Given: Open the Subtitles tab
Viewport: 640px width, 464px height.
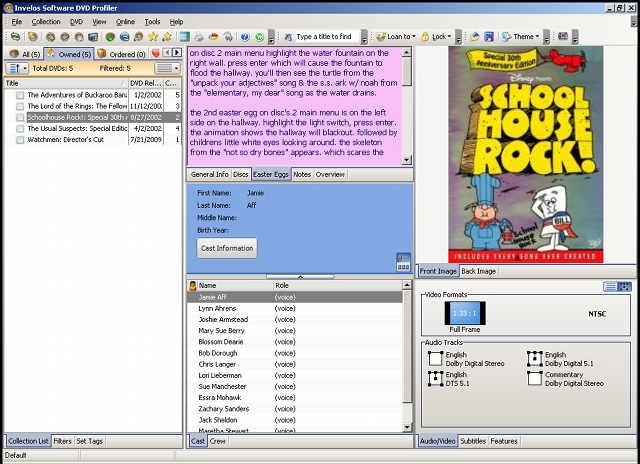Looking at the screenshot, I should click(x=473, y=441).
